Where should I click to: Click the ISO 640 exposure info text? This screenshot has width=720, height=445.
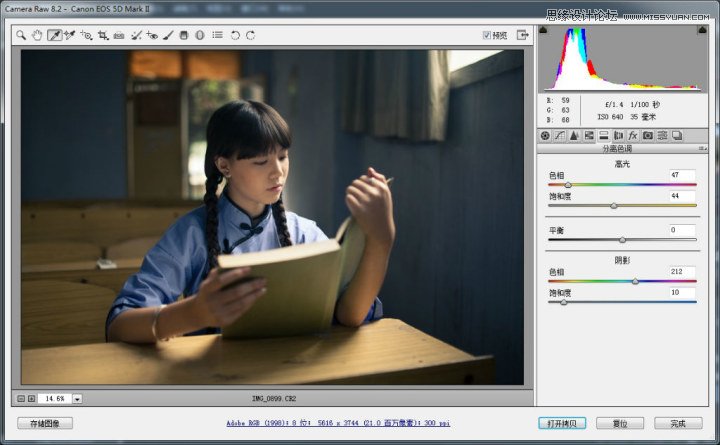[x=610, y=117]
